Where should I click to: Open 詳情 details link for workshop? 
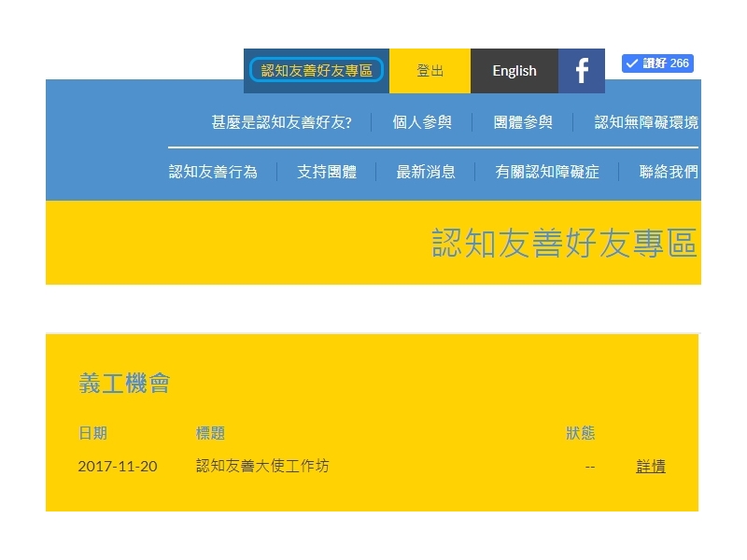651,466
